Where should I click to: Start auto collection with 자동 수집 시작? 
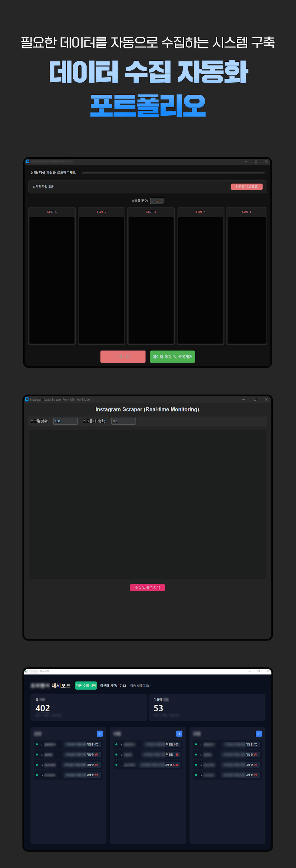(x=86, y=685)
